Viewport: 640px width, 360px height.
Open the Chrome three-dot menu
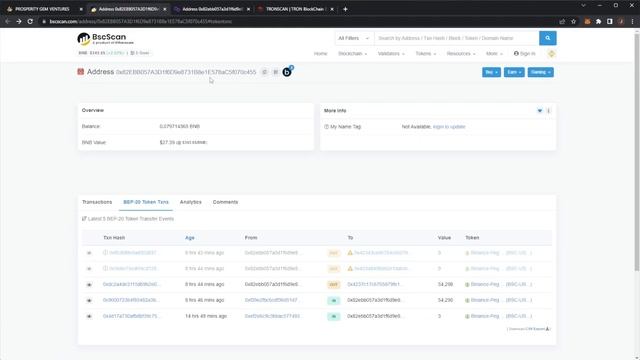click(x=632, y=21)
